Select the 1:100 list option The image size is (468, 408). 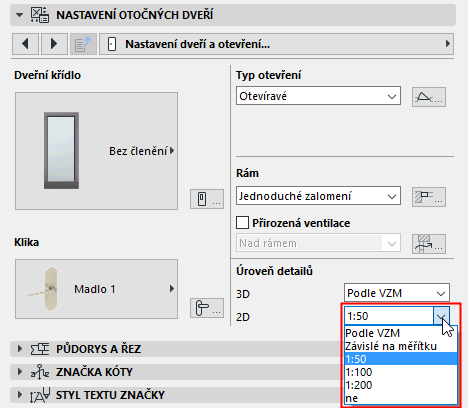[401, 372]
